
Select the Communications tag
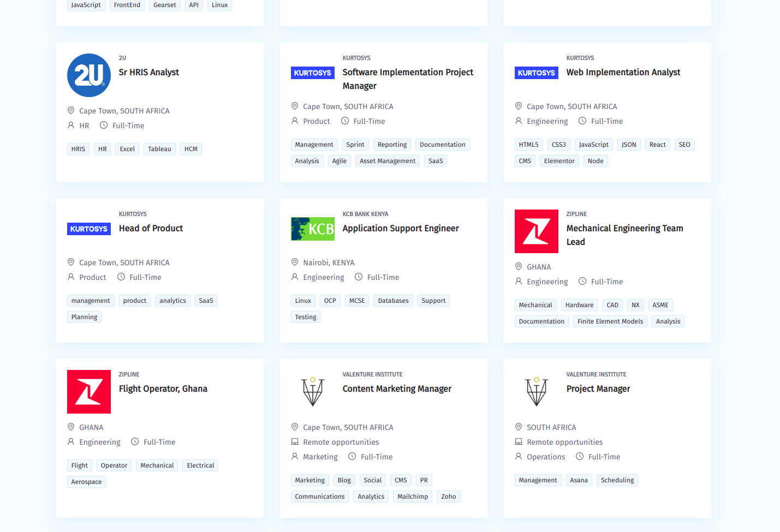320,497
